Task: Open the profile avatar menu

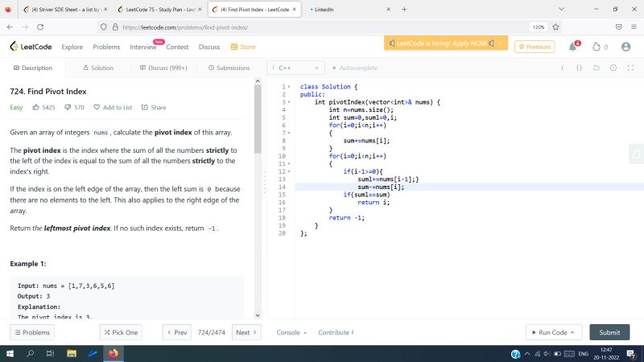Action: [x=625, y=47]
